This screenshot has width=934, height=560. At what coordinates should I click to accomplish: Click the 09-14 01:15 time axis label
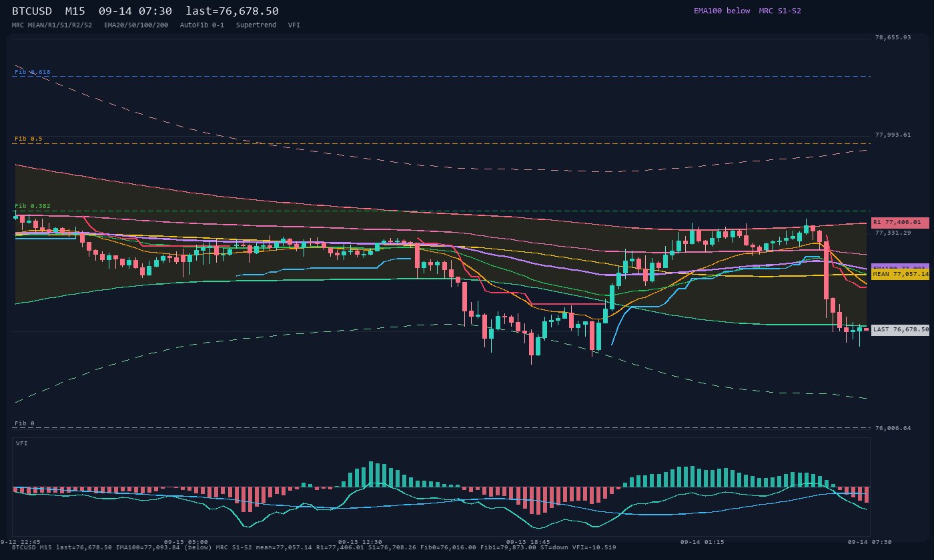tap(703, 542)
